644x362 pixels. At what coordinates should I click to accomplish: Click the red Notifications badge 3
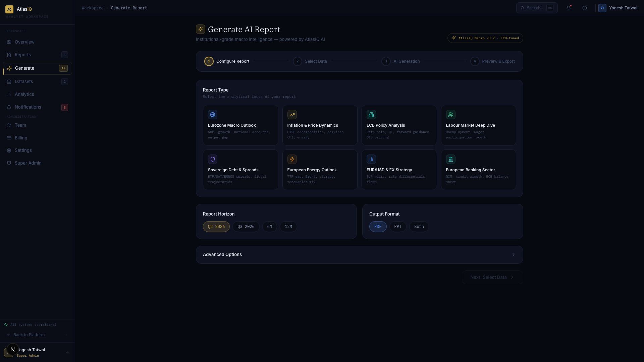(65, 107)
